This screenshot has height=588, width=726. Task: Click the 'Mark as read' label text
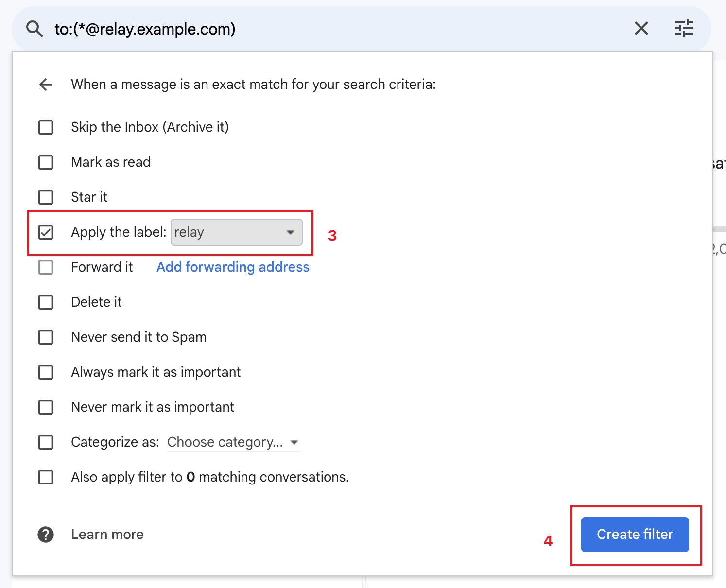(x=111, y=162)
